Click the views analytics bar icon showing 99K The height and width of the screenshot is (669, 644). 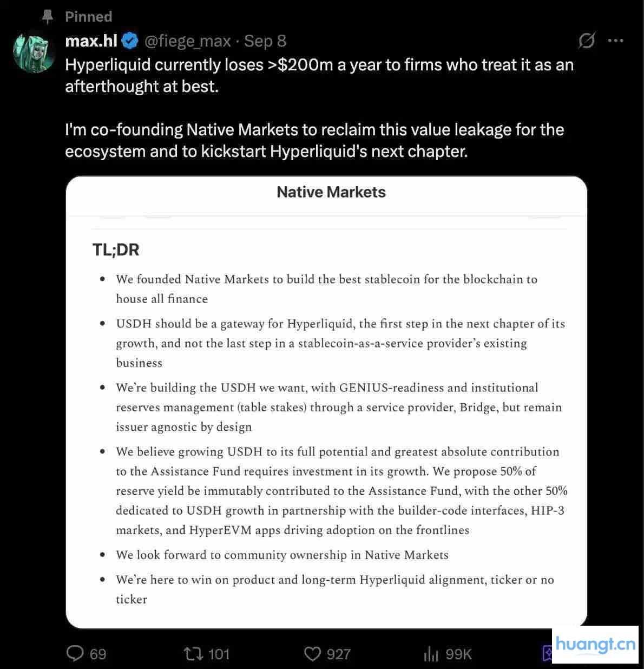coord(431,654)
